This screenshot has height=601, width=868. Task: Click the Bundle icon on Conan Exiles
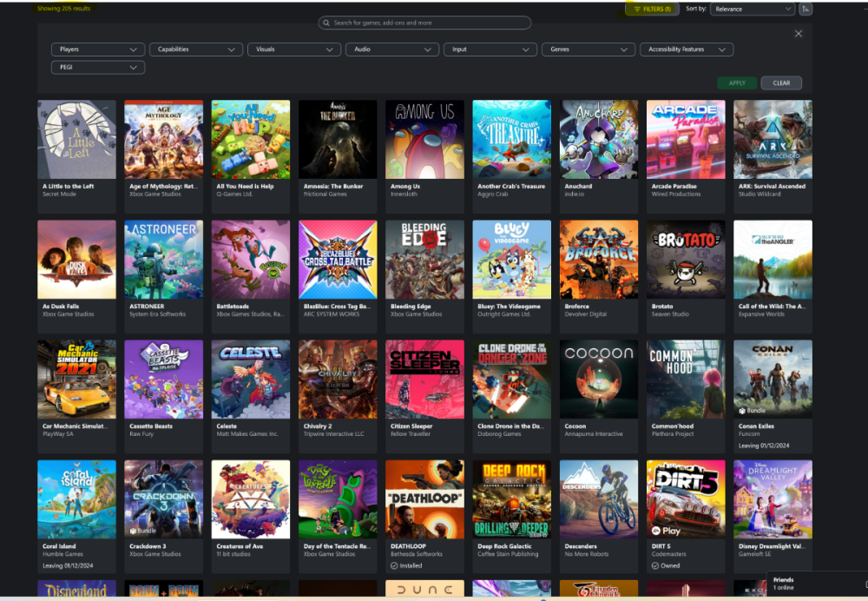(x=741, y=410)
